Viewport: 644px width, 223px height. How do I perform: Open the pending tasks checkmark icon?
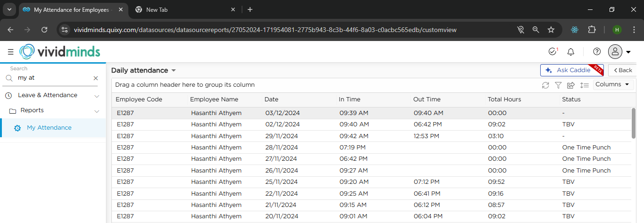point(553,51)
